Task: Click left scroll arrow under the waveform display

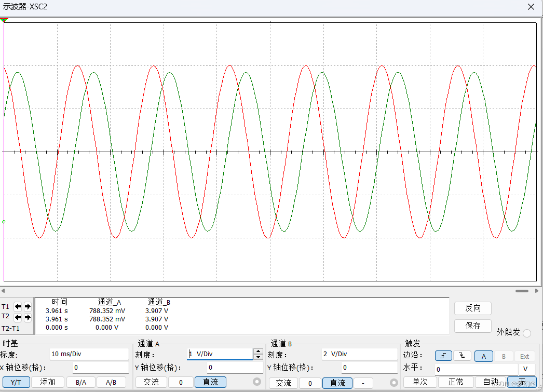Action: 3,291
